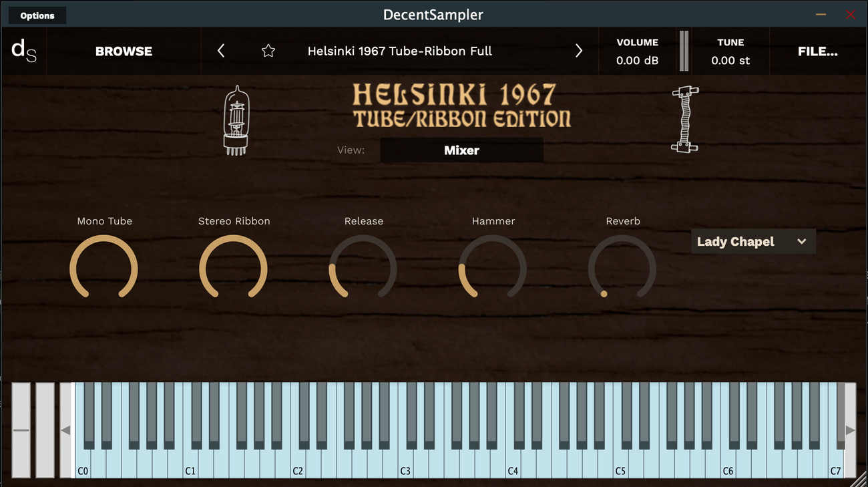
Task: Play the C6 key on the keyboard
Action: [727, 463]
